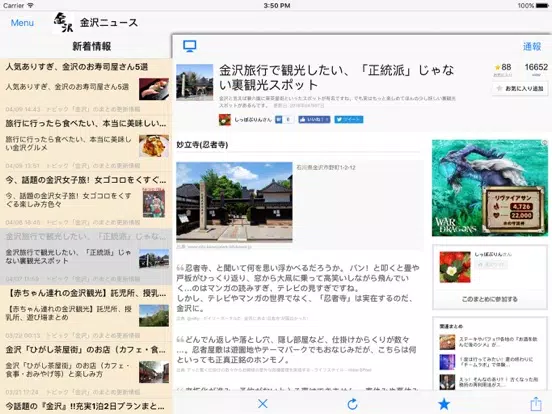Open the 赤ちゃん連れの金沢観光 headline
Viewport: 552px width, 414px height.
(86, 293)
